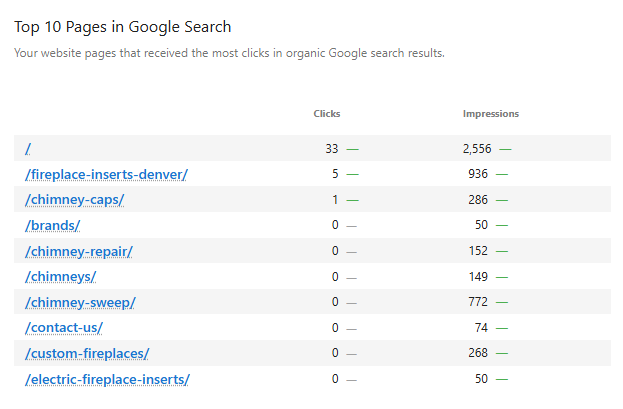Click the trend indicator beside 772 impressions
The image size is (623, 409).
(502, 302)
